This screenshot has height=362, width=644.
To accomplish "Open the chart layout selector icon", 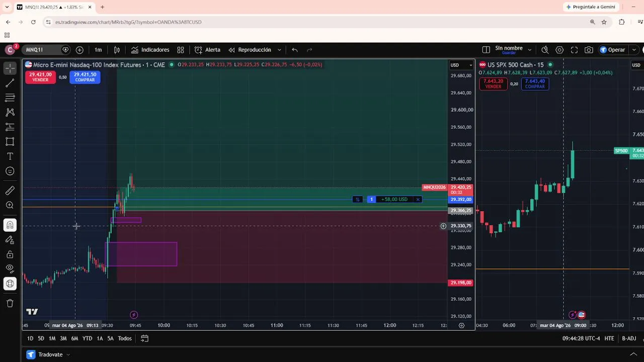I will pyautogui.click(x=486, y=50).
